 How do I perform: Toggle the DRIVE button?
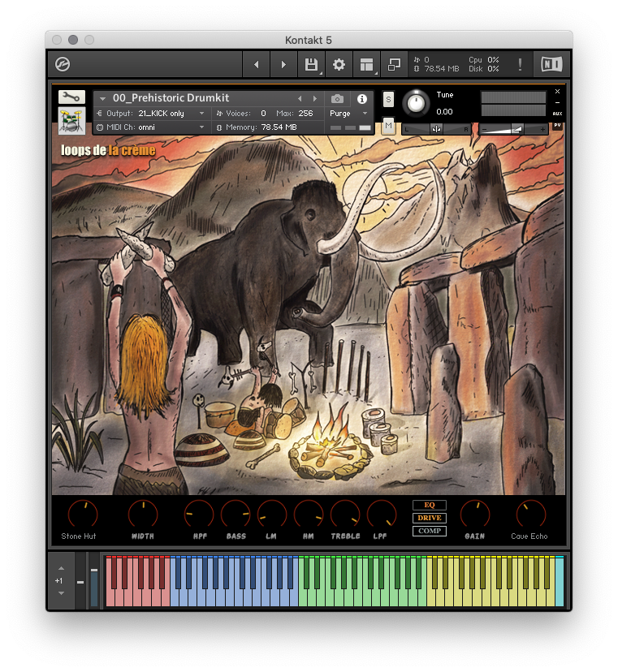(x=430, y=518)
